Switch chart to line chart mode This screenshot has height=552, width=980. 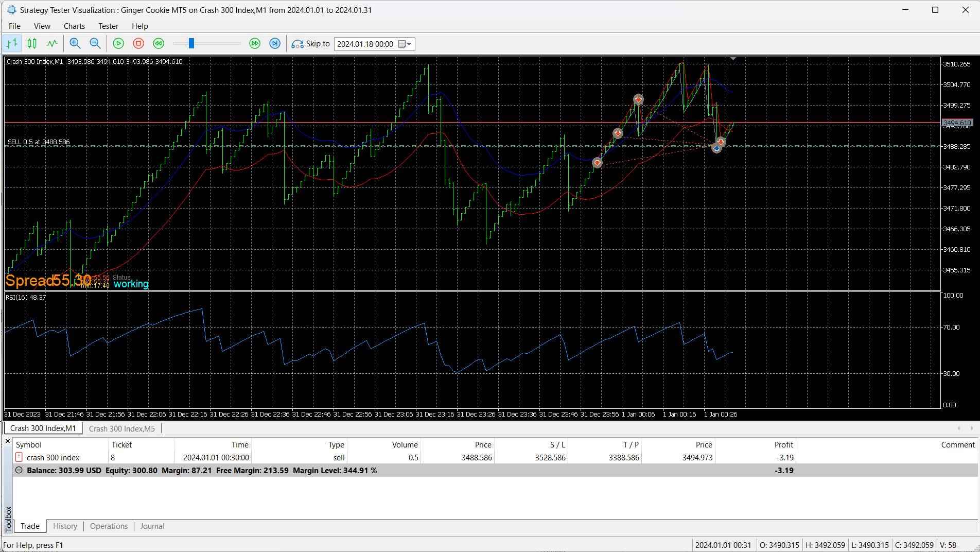click(x=52, y=44)
